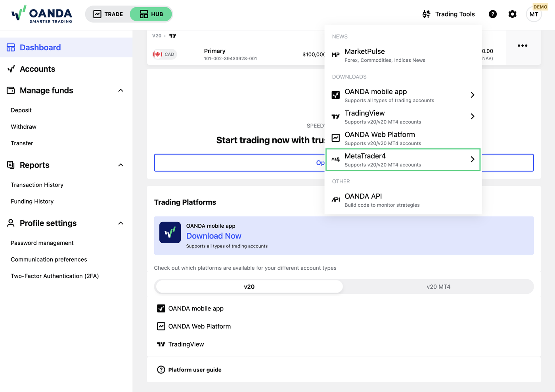Image resolution: width=555 pixels, height=392 pixels.
Task: Open the Transfer page
Action: [22, 143]
